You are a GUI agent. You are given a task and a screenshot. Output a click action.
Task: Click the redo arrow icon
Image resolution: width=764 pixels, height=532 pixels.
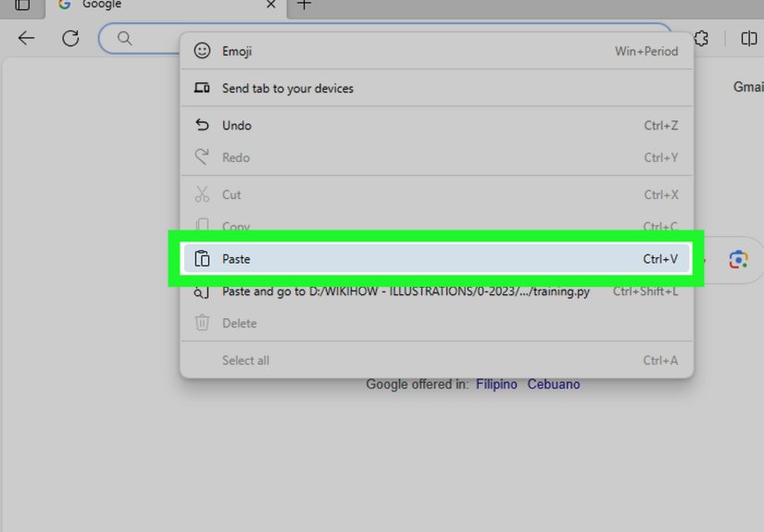coord(202,156)
